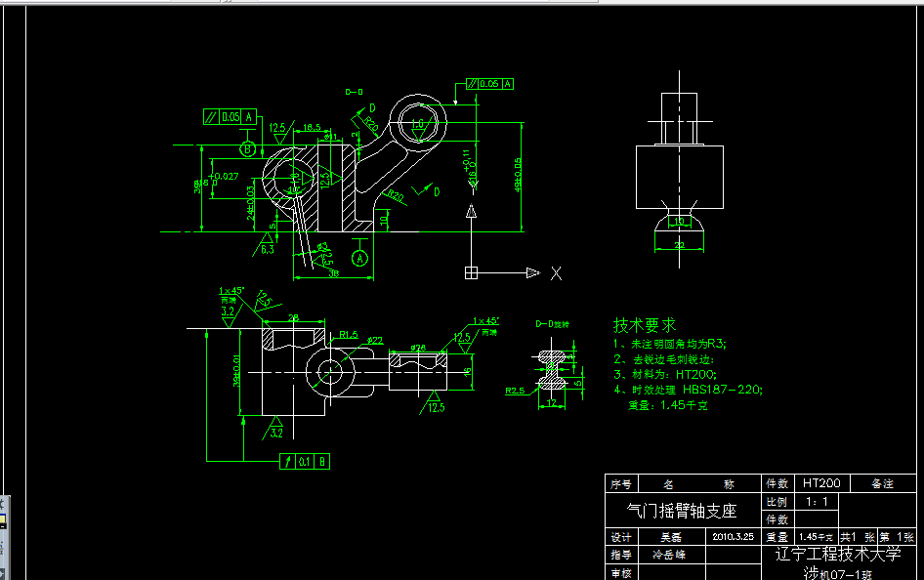Click the scale value 1:1
Screen dimensions: 924x580
pos(815,500)
